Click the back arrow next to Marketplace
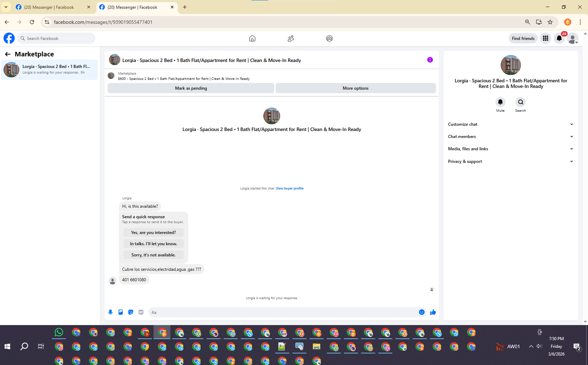Screen dimensions: 588x365 point(8,54)
